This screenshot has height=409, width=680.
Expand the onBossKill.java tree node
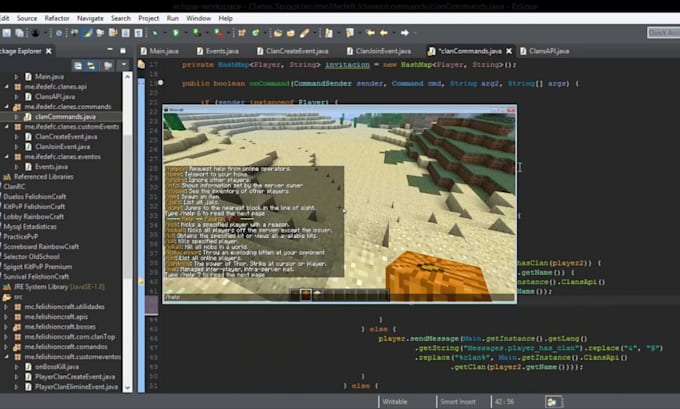click(x=16, y=367)
